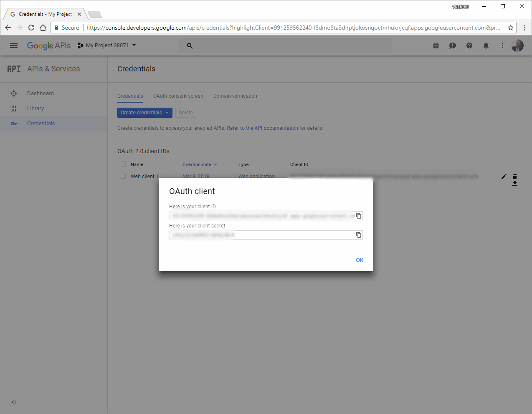The height and width of the screenshot is (414, 532).
Task: Open the Chrome three-dot menu
Action: pyautogui.click(x=524, y=28)
